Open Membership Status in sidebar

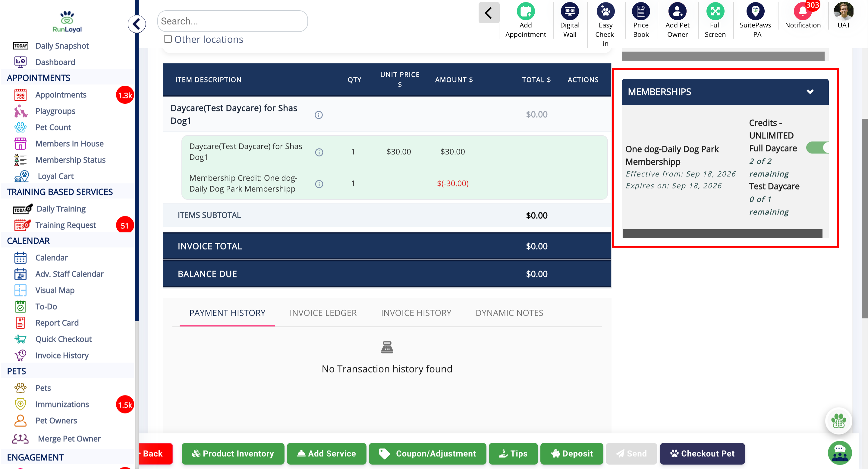coord(71,160)
